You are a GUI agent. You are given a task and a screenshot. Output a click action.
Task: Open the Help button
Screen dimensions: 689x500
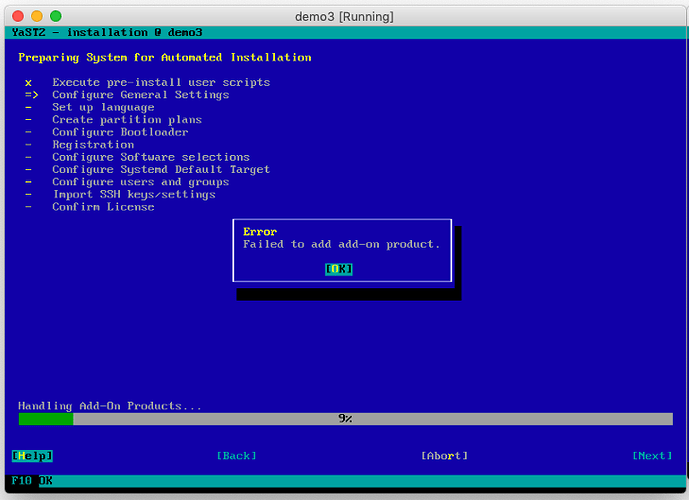tap(32, 456)
